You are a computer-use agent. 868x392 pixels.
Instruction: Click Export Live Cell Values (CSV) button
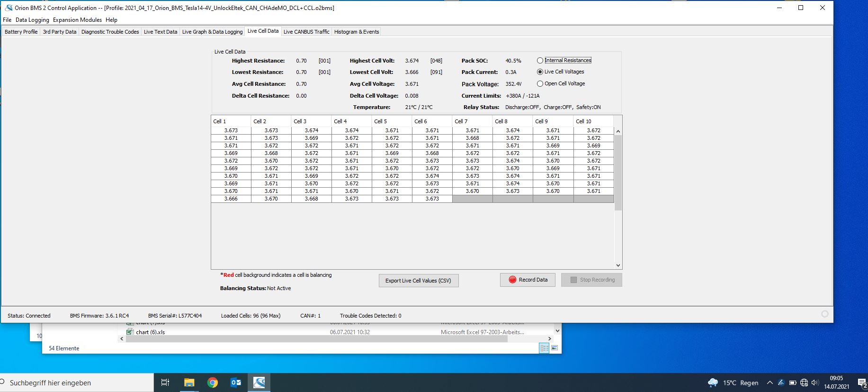coord(418,281)
